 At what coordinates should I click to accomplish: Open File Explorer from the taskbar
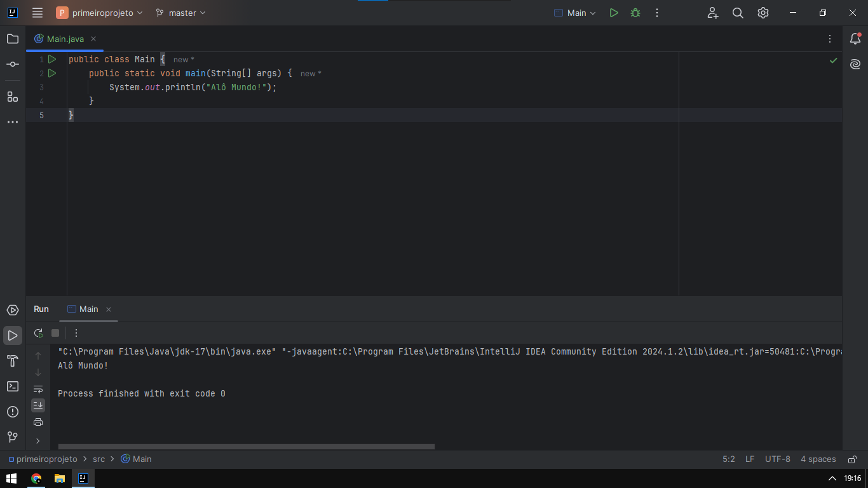pos(60,478)
